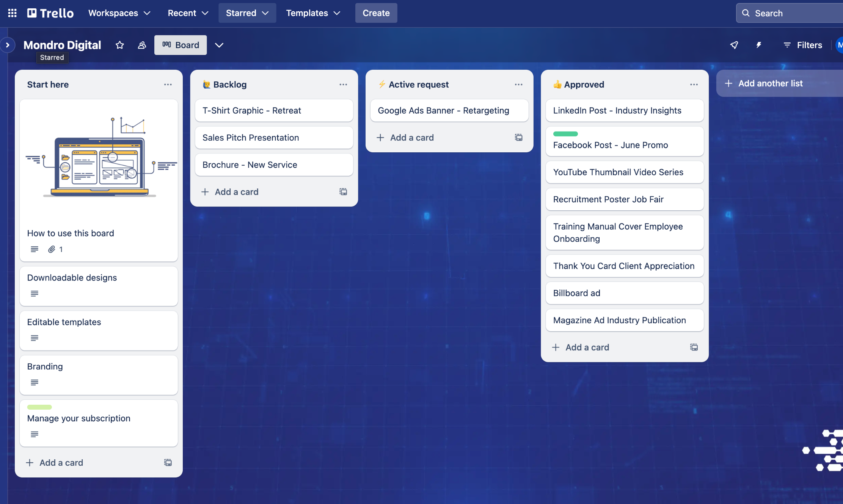The width and height of the screenshot is (843, 504).
Task: Create from template in Start here list
Action: point(168,462)
